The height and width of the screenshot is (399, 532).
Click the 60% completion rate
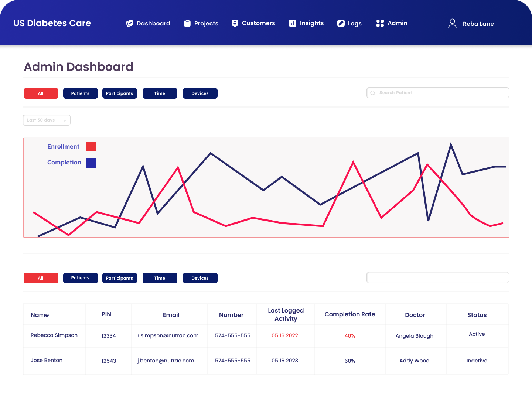pyautogui.click(x=350, y=361)
